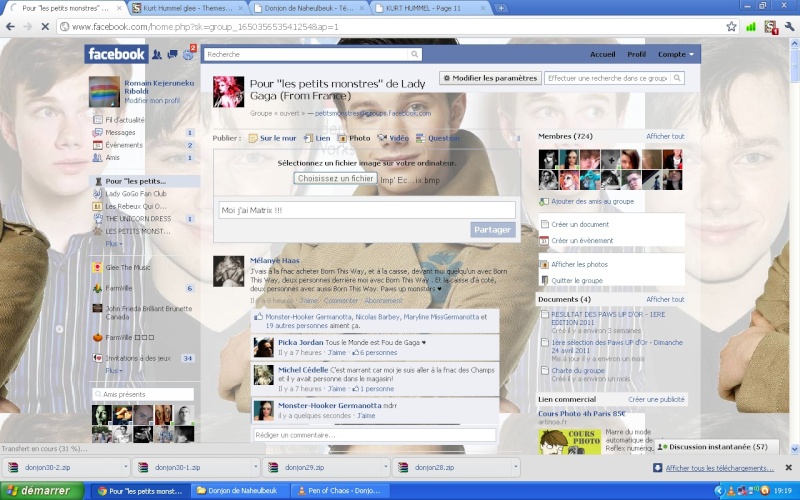Click Choisissez un fichier button

click(336, 179)
